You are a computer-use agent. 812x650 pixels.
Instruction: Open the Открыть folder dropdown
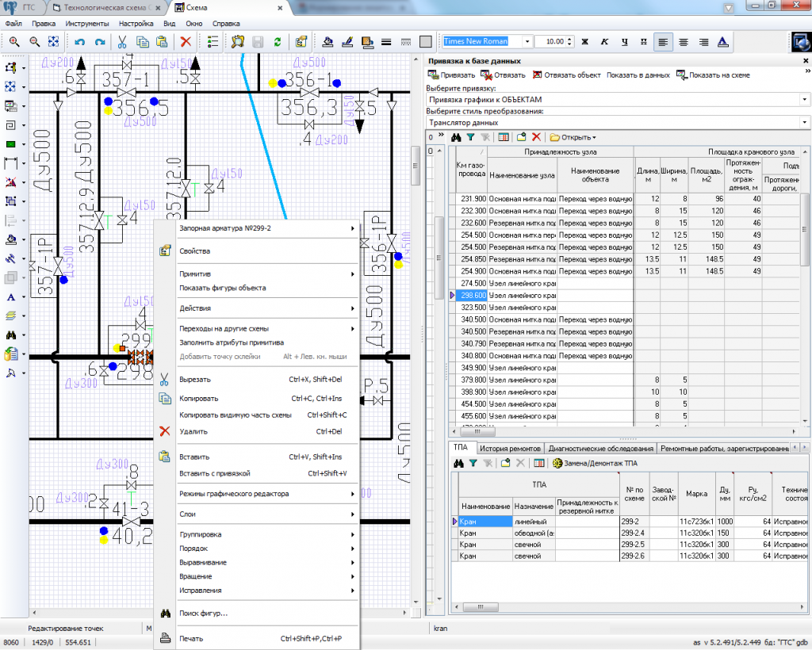(x=573, y=137)
